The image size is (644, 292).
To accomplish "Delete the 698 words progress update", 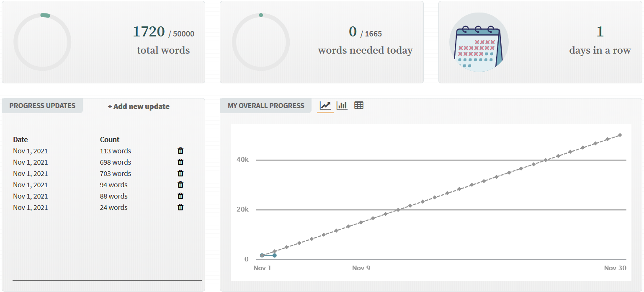I will tap(180, 162).
